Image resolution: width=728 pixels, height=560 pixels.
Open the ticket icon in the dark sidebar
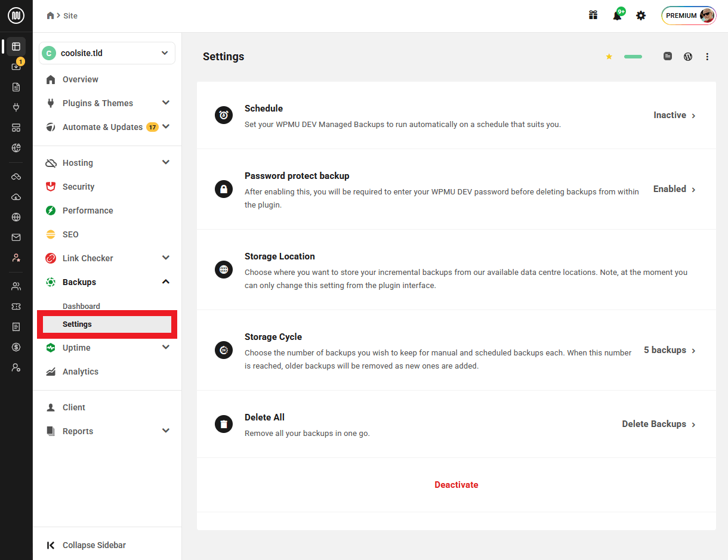pos(16,307)
